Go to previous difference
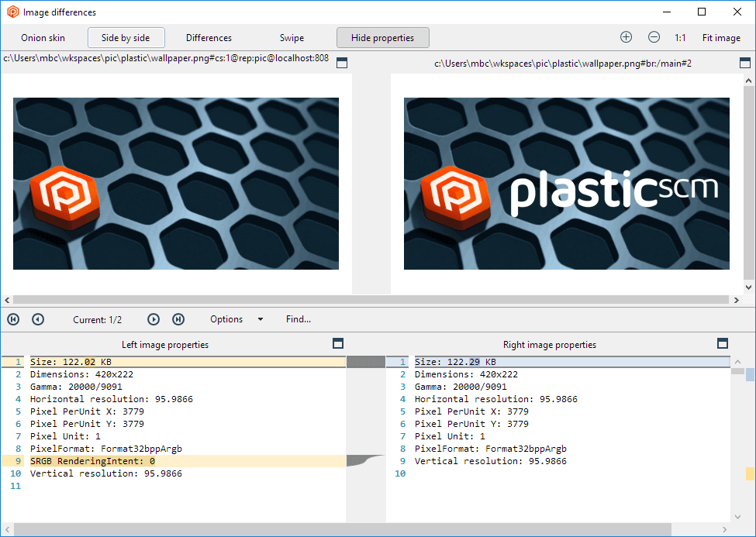Screen dimensions: 756x537 38,319
